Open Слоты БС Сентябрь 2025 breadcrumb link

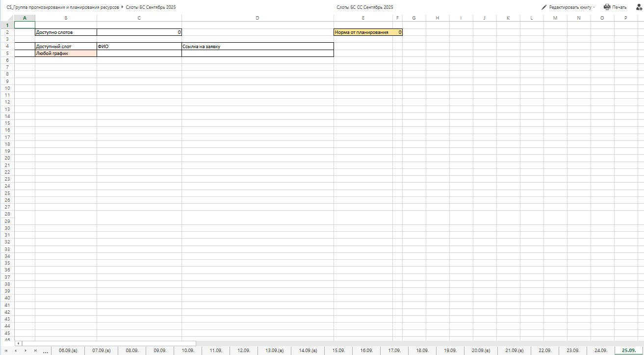151,7
